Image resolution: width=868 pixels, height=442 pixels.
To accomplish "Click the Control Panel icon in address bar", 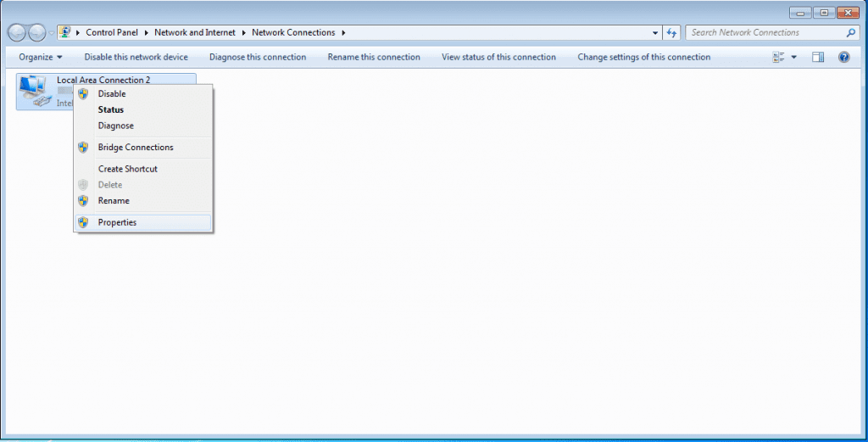I will [64, 32].
